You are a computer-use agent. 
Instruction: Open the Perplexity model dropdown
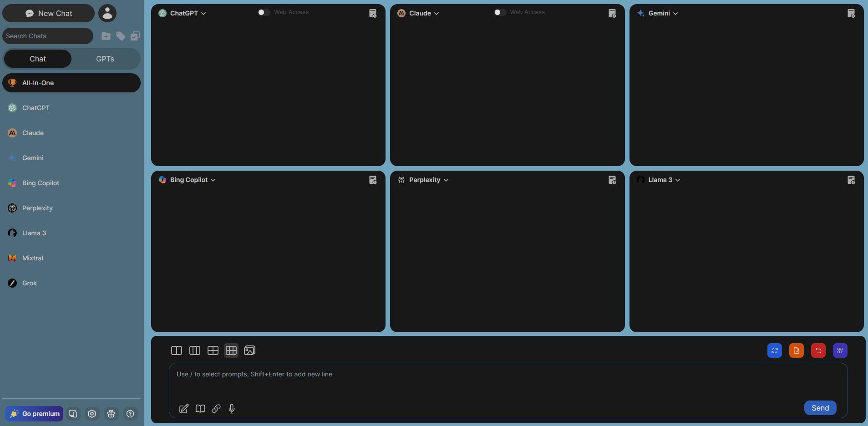click(x=447, y=180)
